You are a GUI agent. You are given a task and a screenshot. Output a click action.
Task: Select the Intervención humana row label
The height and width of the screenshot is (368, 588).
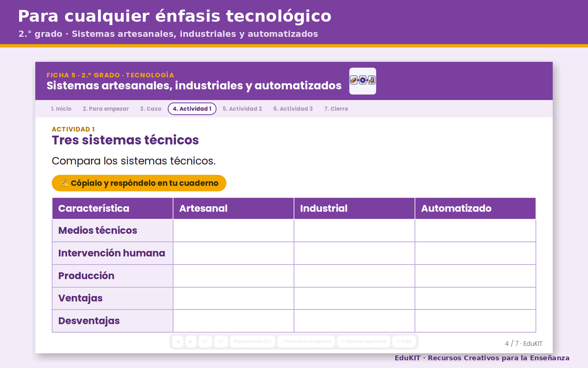[112, 253]
